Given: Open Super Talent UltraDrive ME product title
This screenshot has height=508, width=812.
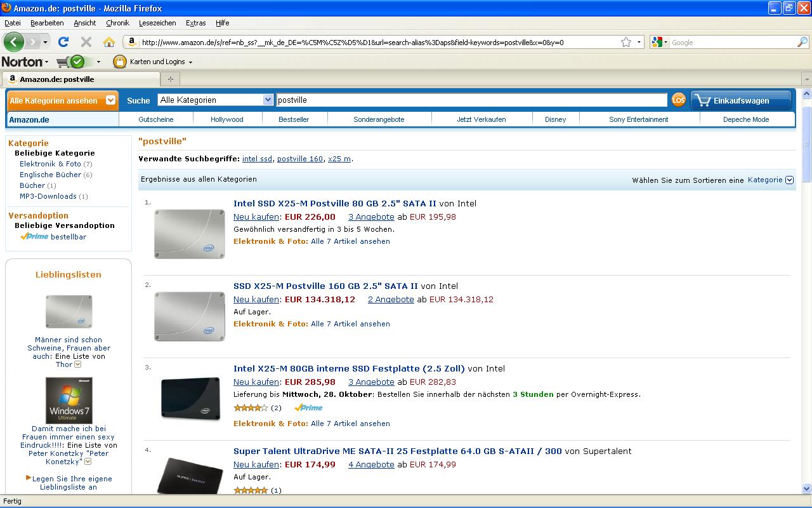Looking at the screenshot, I should [398, 451].
